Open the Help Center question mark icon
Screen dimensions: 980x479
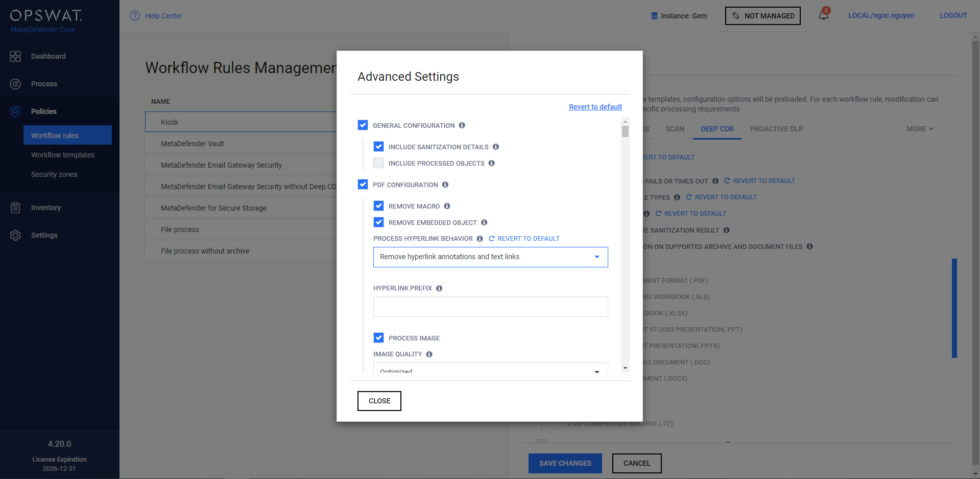click(x=135, y=16)
